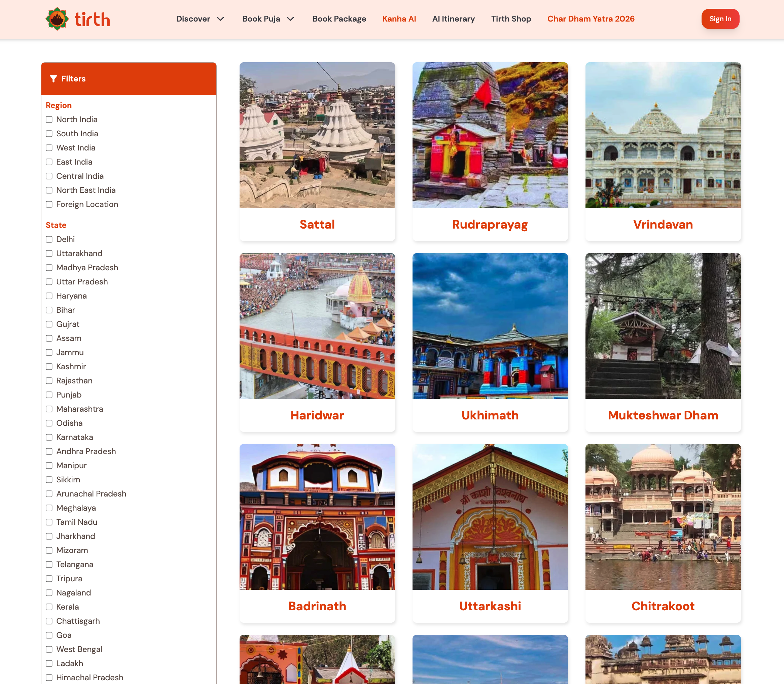Check the Maharashtra filter

click(x=49, y=409)
